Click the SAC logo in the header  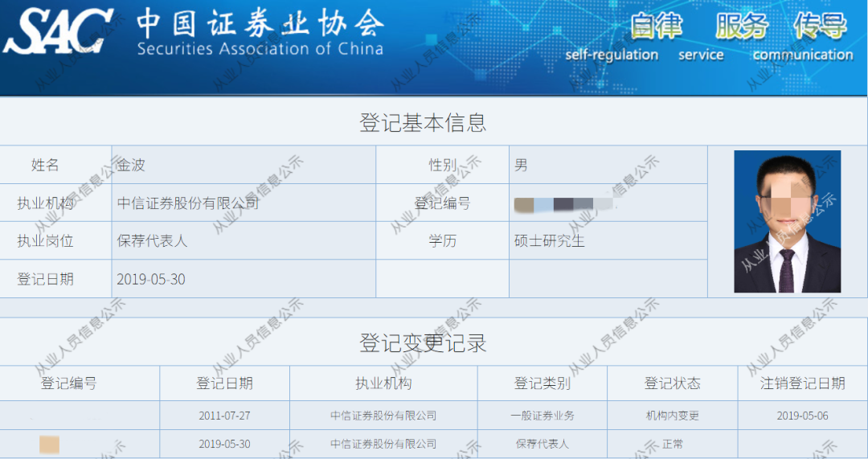[x=58, y=32]
